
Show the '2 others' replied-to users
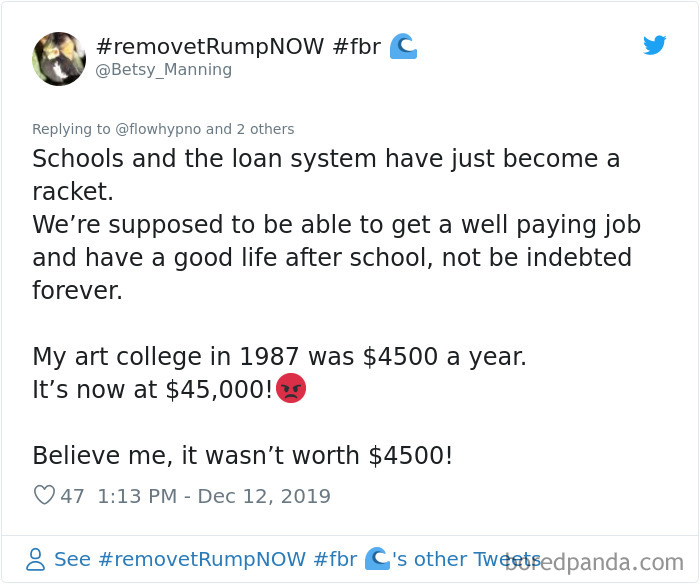pyautogui.click(x=265, y=129)
